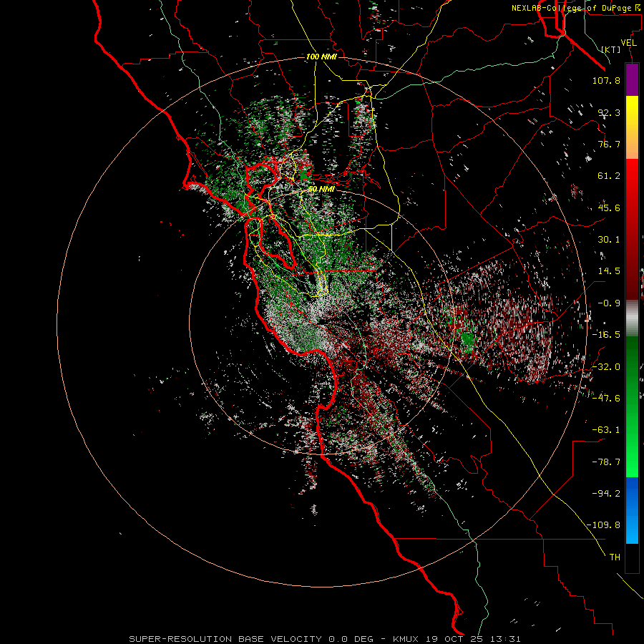Click the -94.2 velocity scale value

click(606, 493)
